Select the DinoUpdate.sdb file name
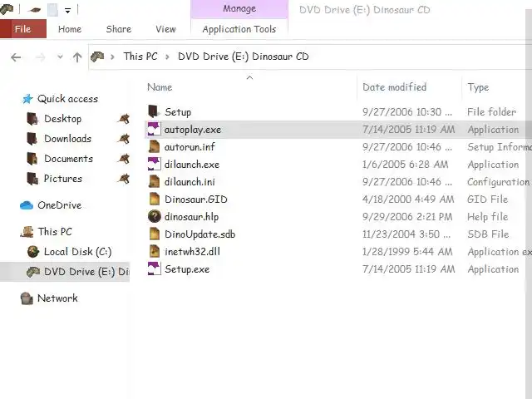The height and width of the screenshot is (399, 532). coord(199,234)
